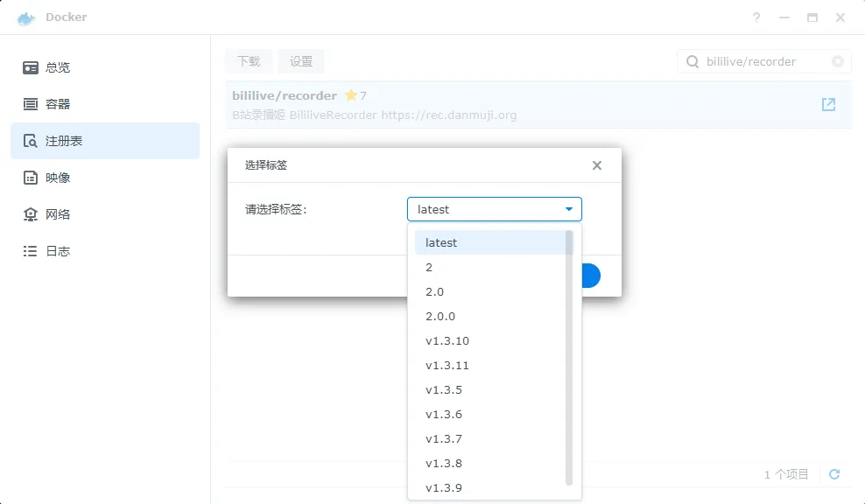This screenshot has height=504, width=865.
Task: Click the 下载 download button
Action: pyautogui.click(x=249, y=61)
